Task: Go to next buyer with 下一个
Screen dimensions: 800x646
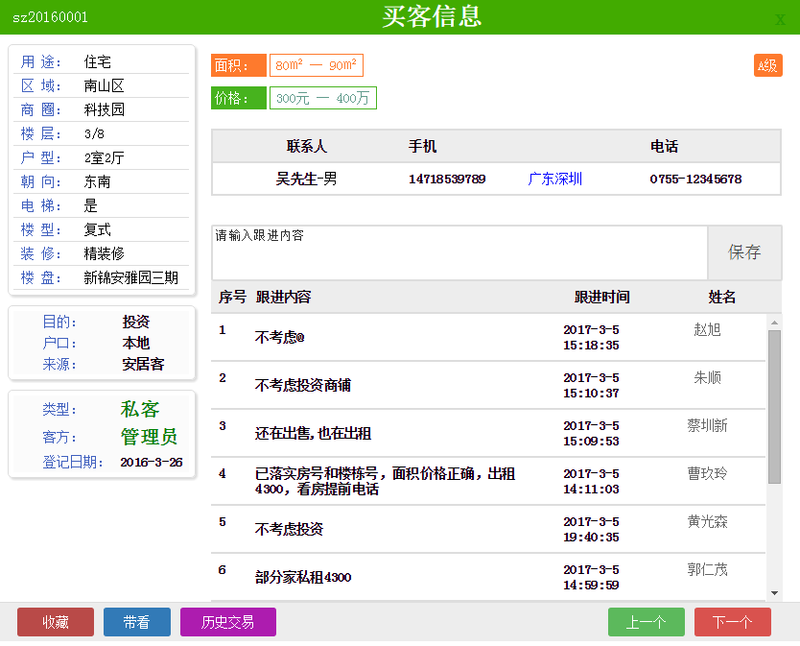Action: [x=732, y=622]
